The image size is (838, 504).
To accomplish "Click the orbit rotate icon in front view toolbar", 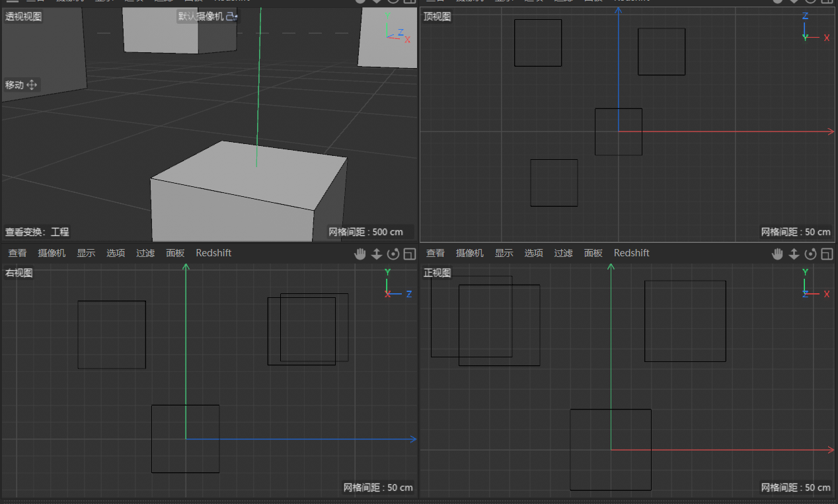I will coord(811,254).
